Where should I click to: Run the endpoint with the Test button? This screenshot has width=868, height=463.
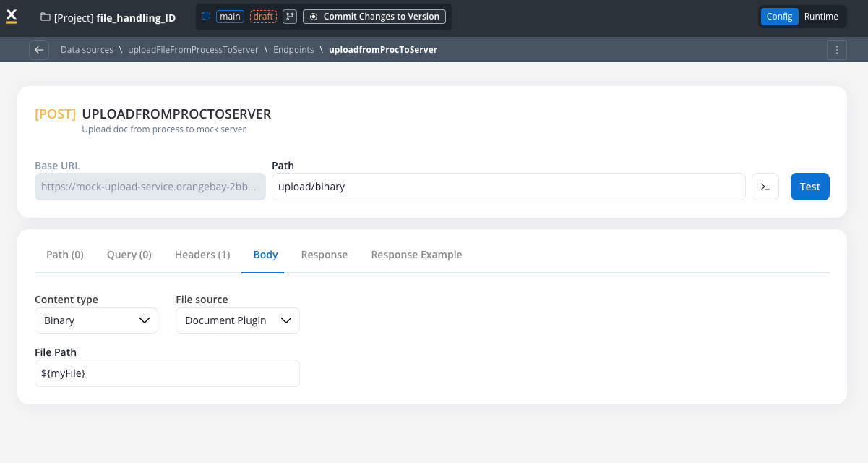pyautogui.click(x=809, y=187)
